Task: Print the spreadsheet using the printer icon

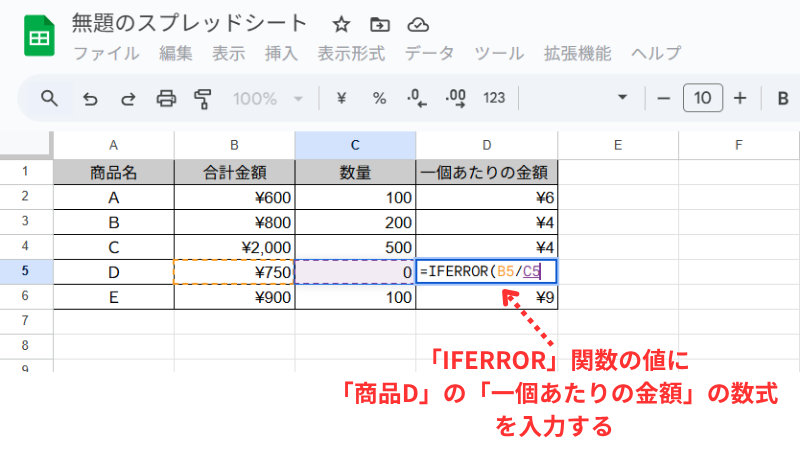Action: (167, 98)
